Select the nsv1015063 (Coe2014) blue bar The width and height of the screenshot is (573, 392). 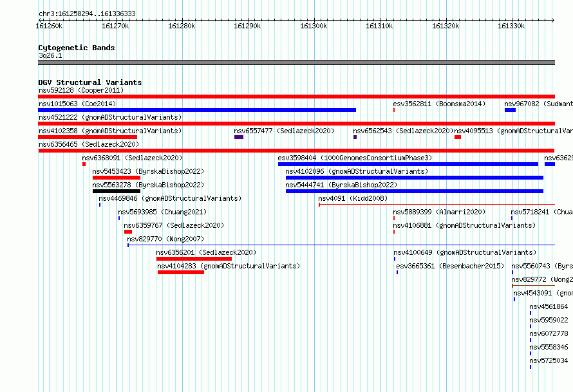point(197,110)
